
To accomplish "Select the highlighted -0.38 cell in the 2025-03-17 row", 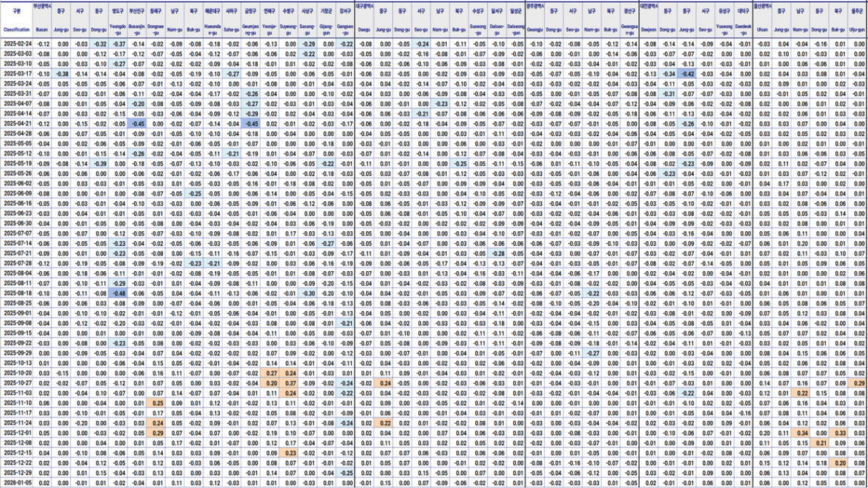I will [x=62, y=73].
